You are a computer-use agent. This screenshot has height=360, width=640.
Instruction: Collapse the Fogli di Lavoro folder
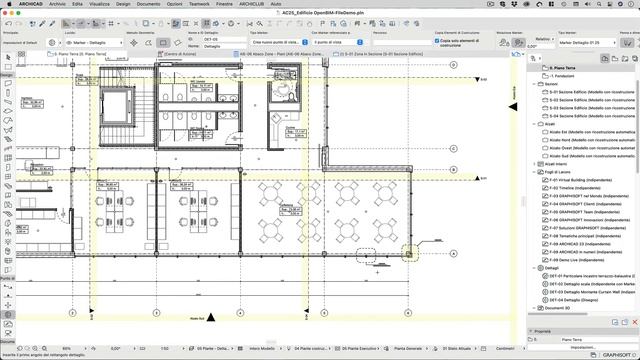534,172
